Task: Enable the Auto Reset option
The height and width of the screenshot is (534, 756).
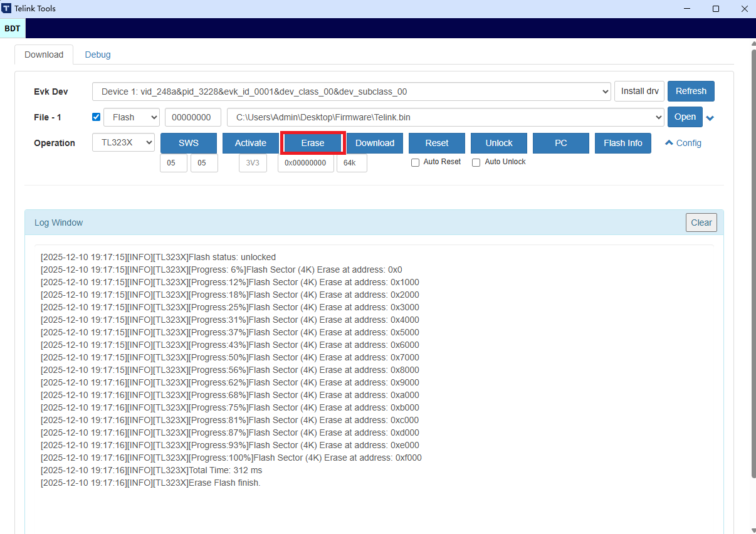Action: 415,162
